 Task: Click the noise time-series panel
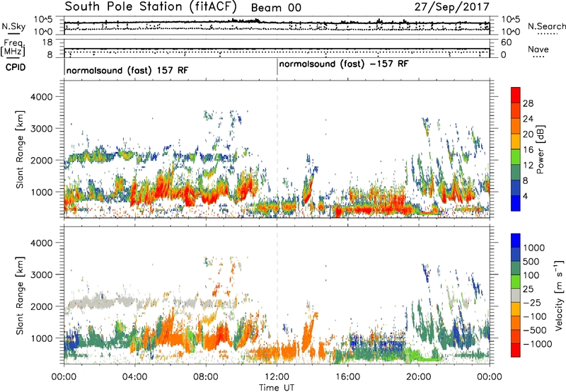[277, 25]
